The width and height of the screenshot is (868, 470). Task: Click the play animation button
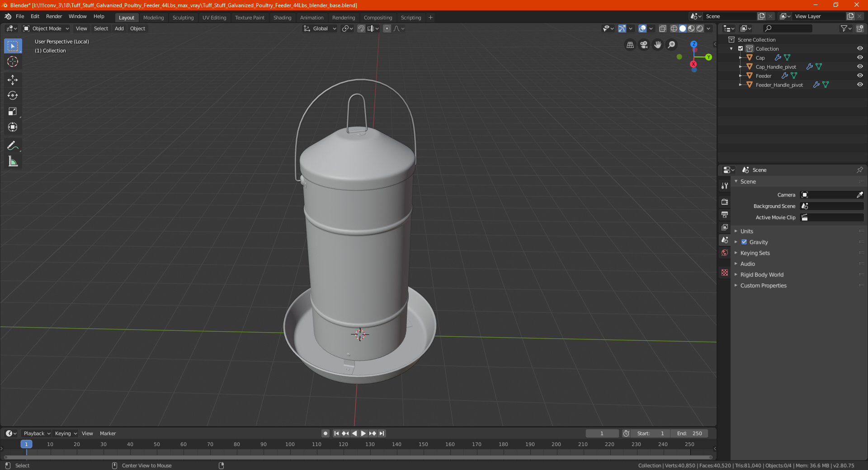point(363,433)
